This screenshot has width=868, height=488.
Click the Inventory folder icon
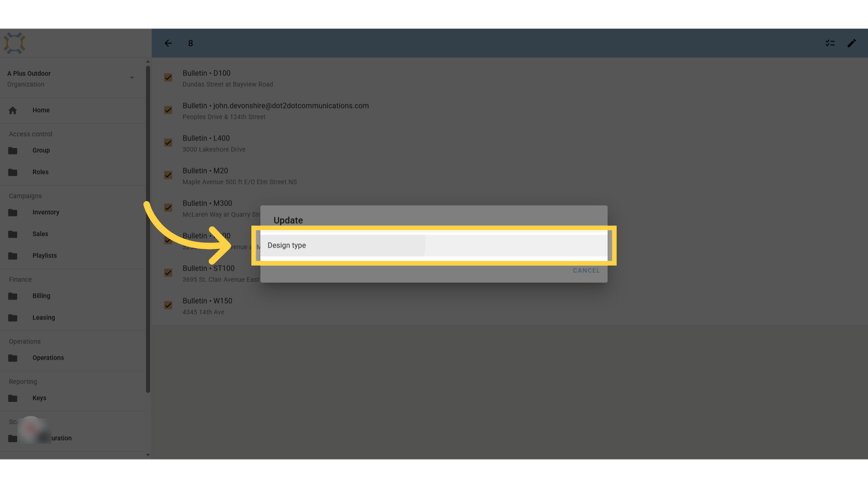pos(13,212)
